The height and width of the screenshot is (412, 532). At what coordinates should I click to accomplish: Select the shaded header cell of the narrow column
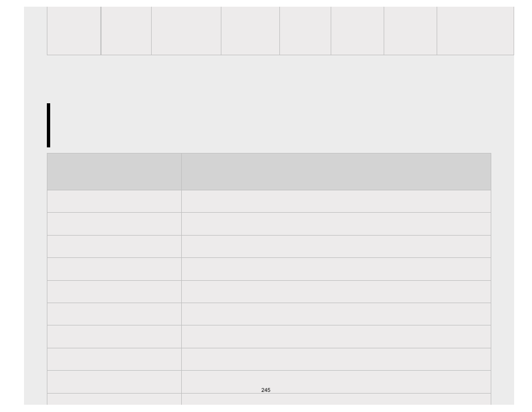tap(114, 171)
